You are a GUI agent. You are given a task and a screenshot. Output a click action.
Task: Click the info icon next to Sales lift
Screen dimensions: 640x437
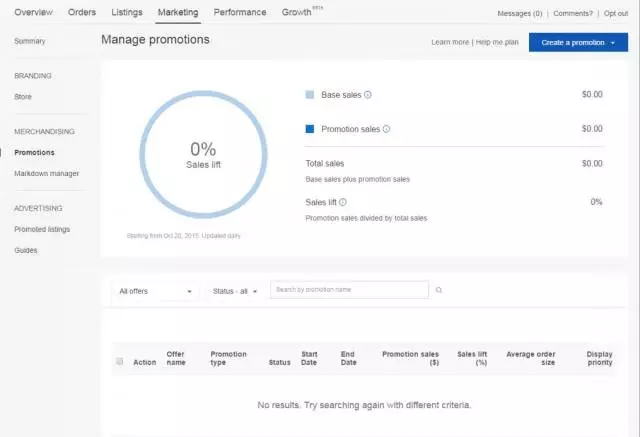[x=343, y=202]
